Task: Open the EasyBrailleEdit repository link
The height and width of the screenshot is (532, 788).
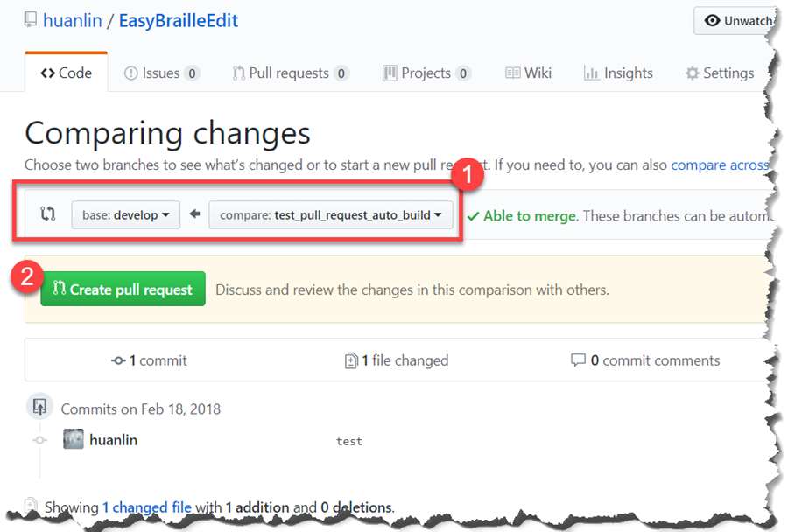Action: (179, 21)
